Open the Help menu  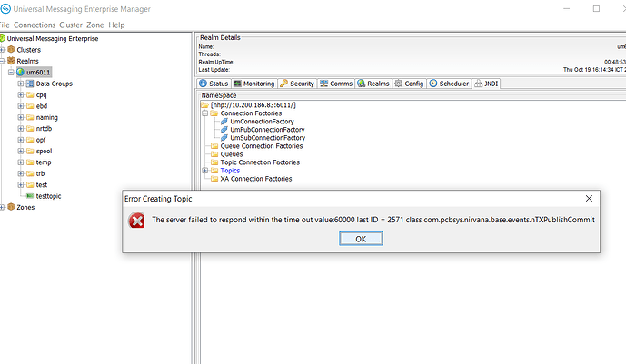click(x=116, y=25)
